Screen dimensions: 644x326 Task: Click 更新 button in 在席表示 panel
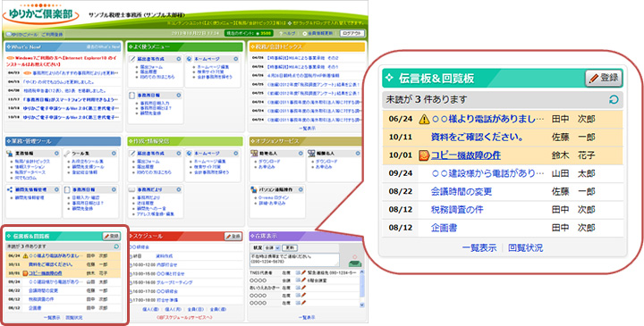[291, 248]
